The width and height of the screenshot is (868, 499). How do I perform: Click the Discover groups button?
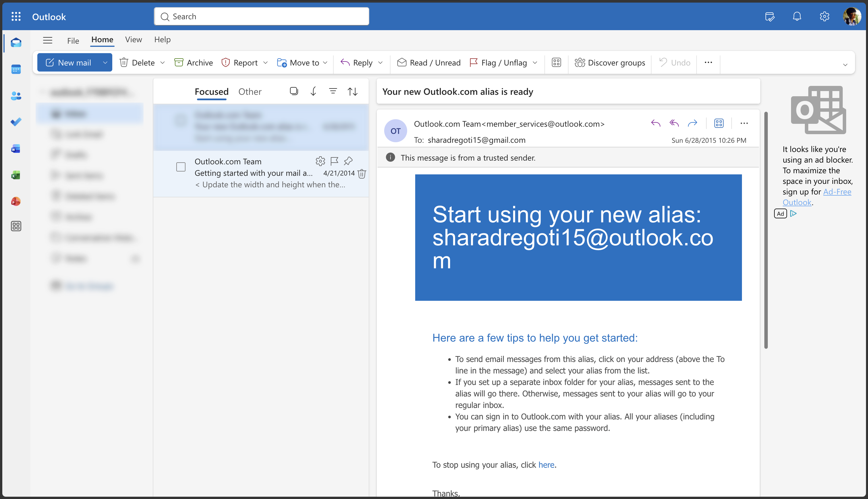tap(610, 62)
